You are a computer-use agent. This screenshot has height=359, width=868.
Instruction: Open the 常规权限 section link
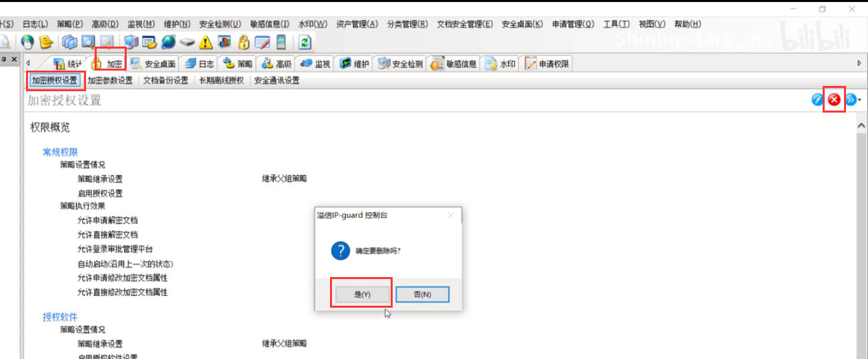pyautogui.click(x=60, y=153)
